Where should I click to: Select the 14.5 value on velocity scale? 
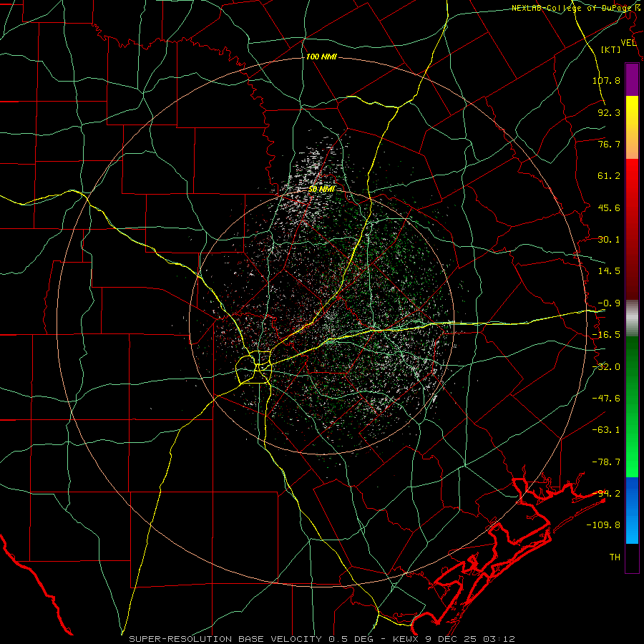(x=609, y=271)
